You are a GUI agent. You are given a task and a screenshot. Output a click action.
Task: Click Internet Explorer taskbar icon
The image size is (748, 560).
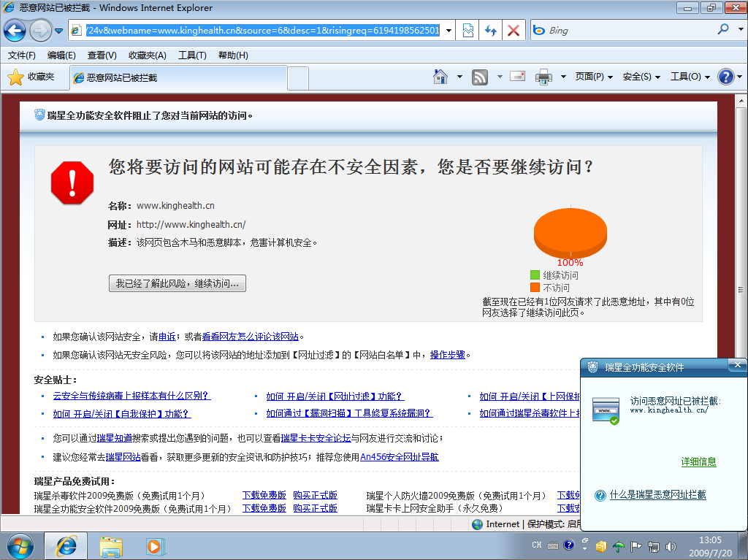tap(66, 546)
